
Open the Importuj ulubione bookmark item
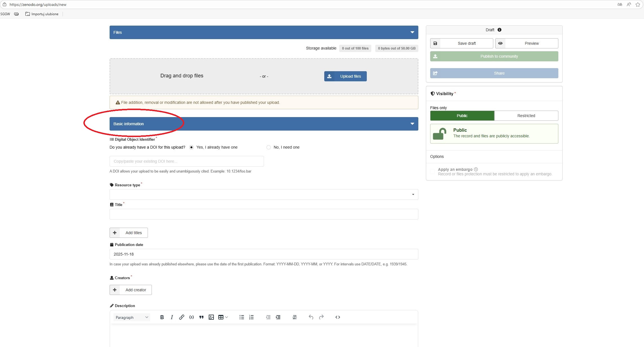click(42, 14)
